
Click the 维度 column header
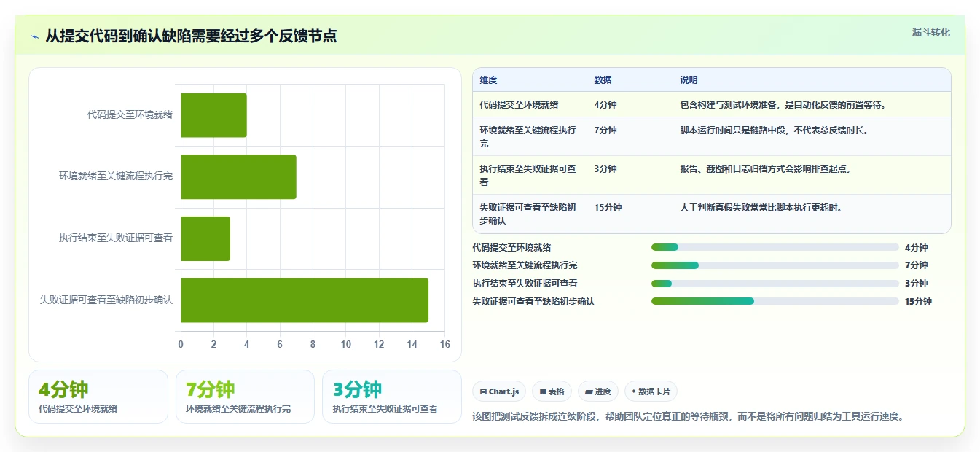pos(488,80)
